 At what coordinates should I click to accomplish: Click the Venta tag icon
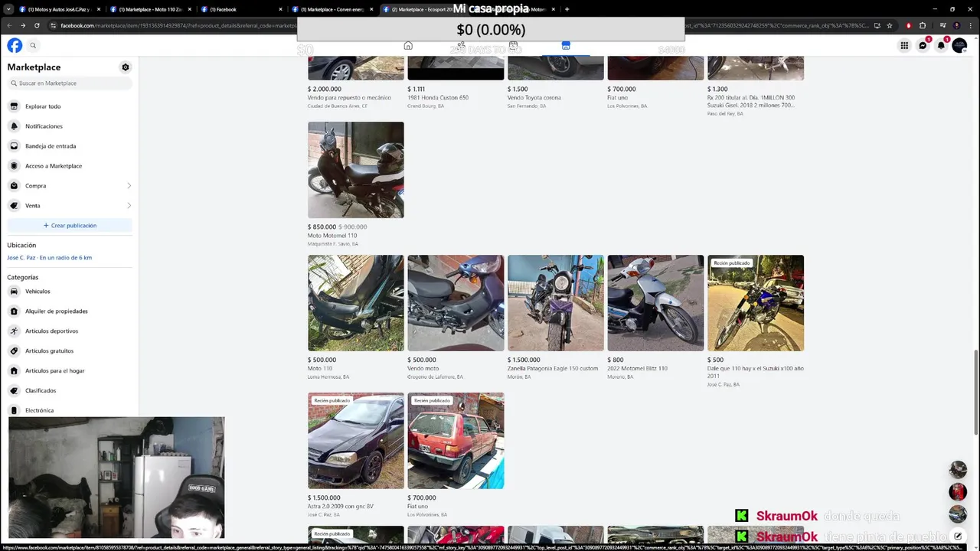14,206
